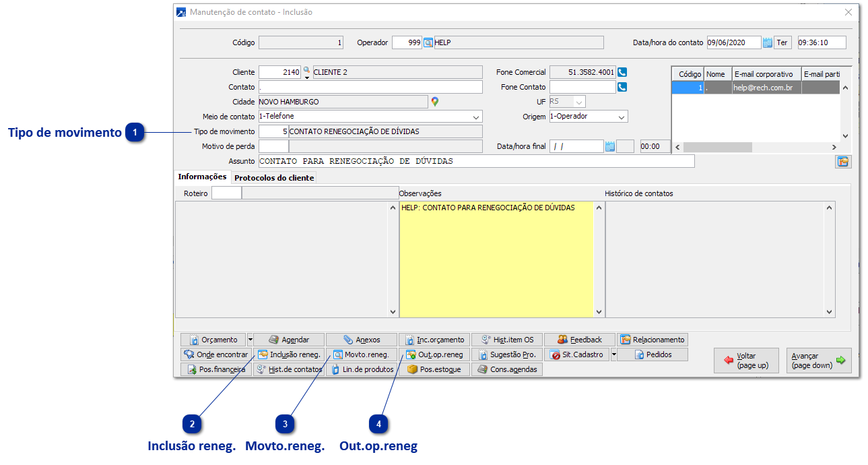868x465 pixels.
Task: Click the icon button right of Assunto
Action: [844, 162]
